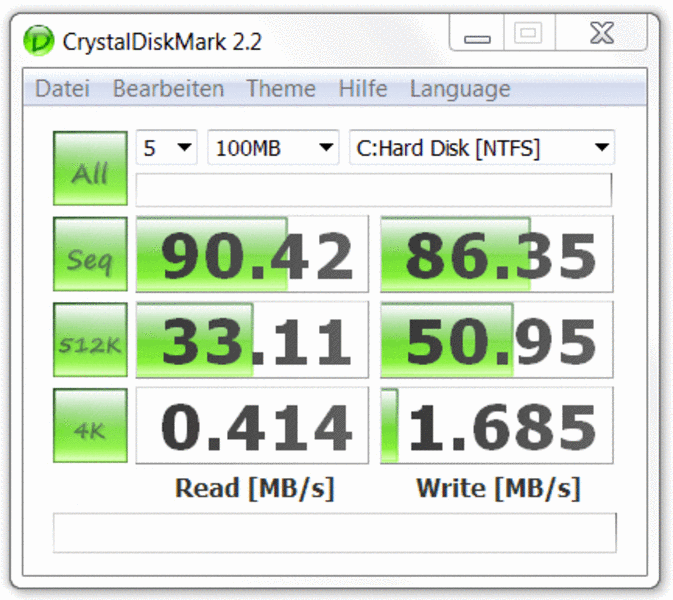The height and width of the screenshot is (600, 673).
Task: Click the Read [MB/s] column label
Action: point(255,488)
